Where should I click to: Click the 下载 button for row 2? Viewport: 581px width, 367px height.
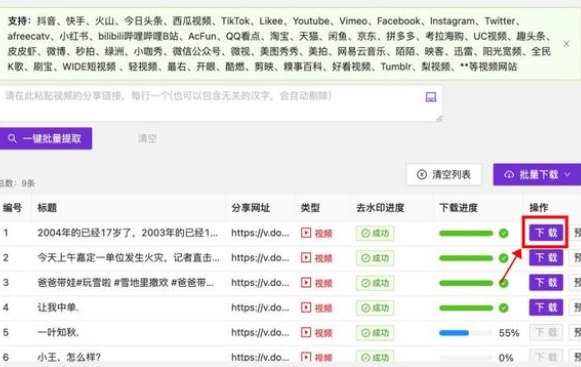546,257
